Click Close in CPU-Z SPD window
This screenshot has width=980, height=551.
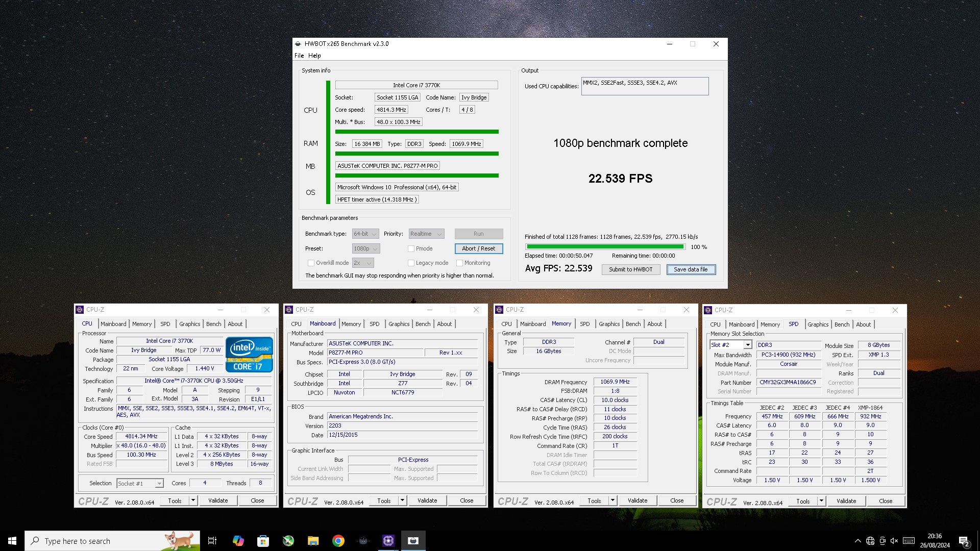[886, 501]
